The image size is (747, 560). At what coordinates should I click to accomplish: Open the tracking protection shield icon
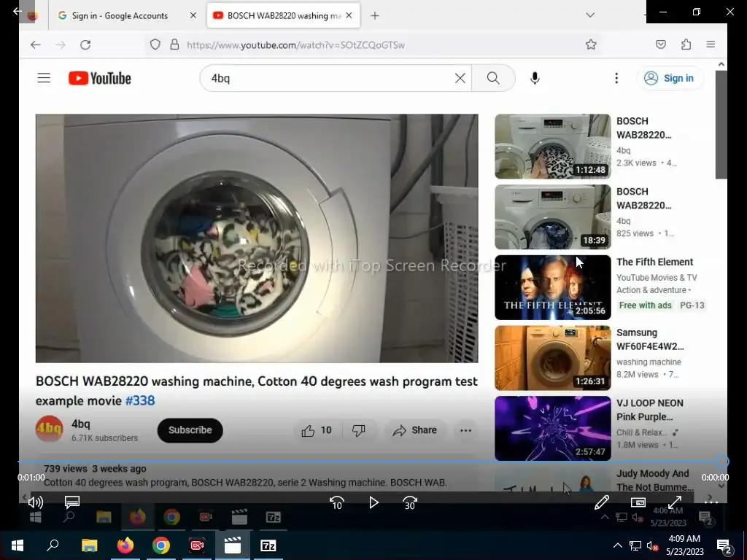point(155,44)
